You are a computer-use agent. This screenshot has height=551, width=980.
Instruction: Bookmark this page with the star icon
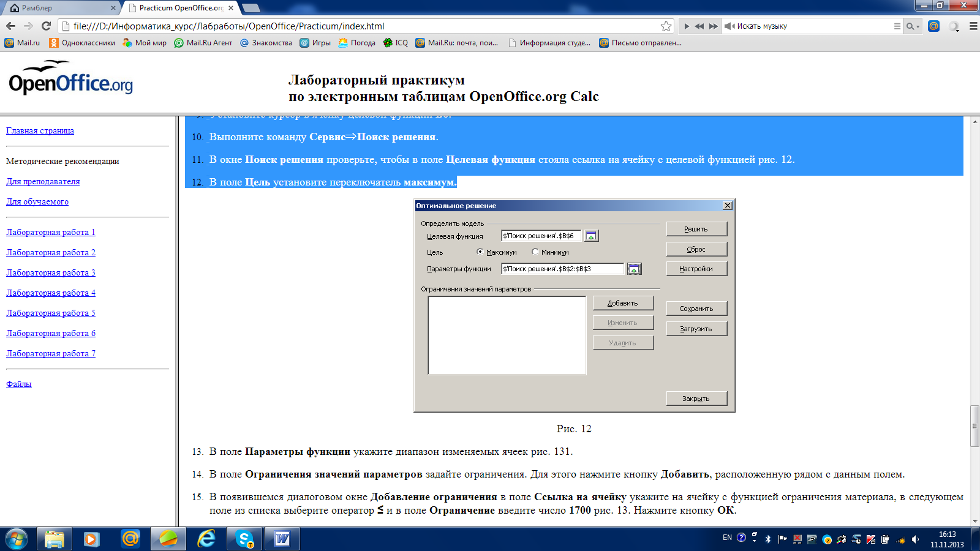point(666,26)
